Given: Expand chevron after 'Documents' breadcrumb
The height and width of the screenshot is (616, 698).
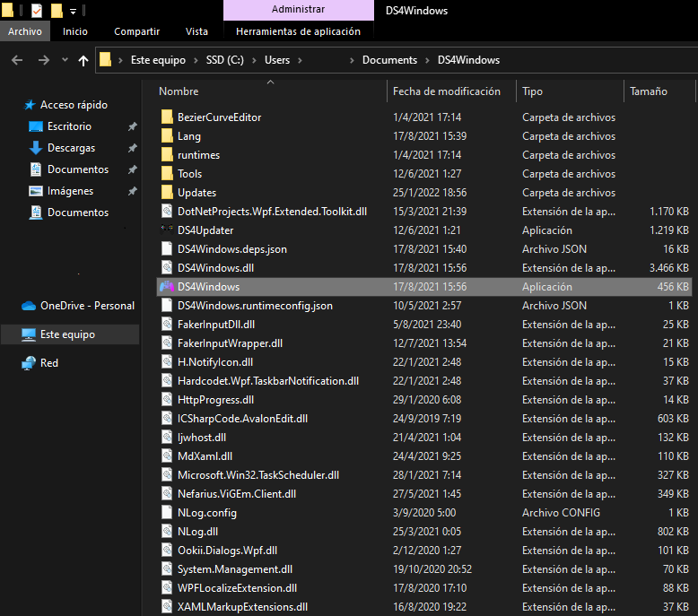Looking at the screenshot, I should tap(427, 60).
